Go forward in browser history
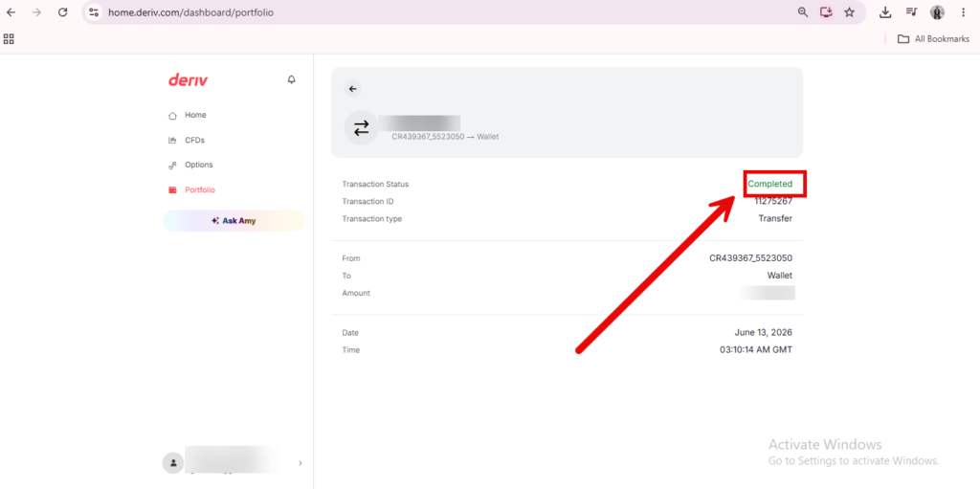Screen dimensions: 980x489 (36, 11)
